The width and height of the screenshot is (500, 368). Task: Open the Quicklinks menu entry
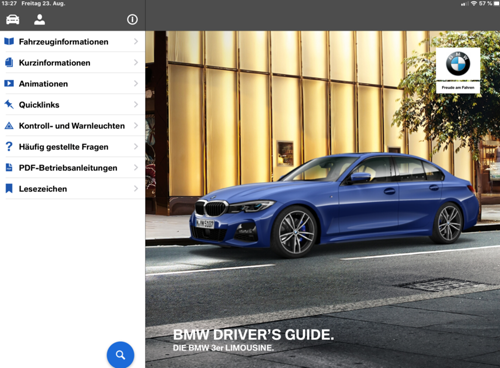tap(72, 104)
